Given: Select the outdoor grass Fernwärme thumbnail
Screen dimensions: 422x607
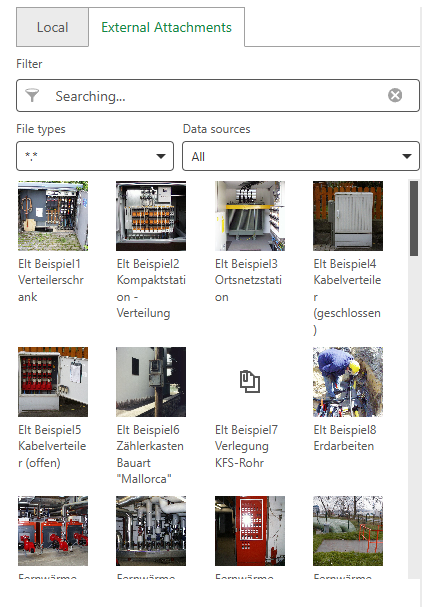Looking at the screenshot, I should pos(348,531).
